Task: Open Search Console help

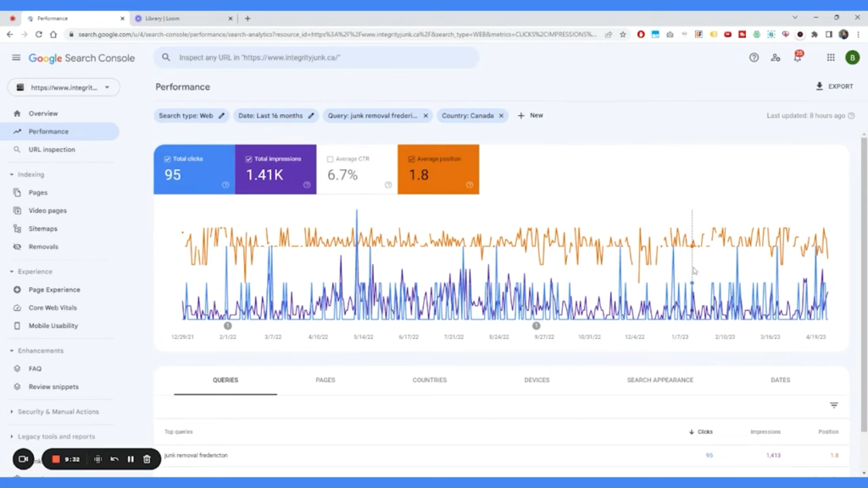Action: pyautogui.click(x=754, y=58)
